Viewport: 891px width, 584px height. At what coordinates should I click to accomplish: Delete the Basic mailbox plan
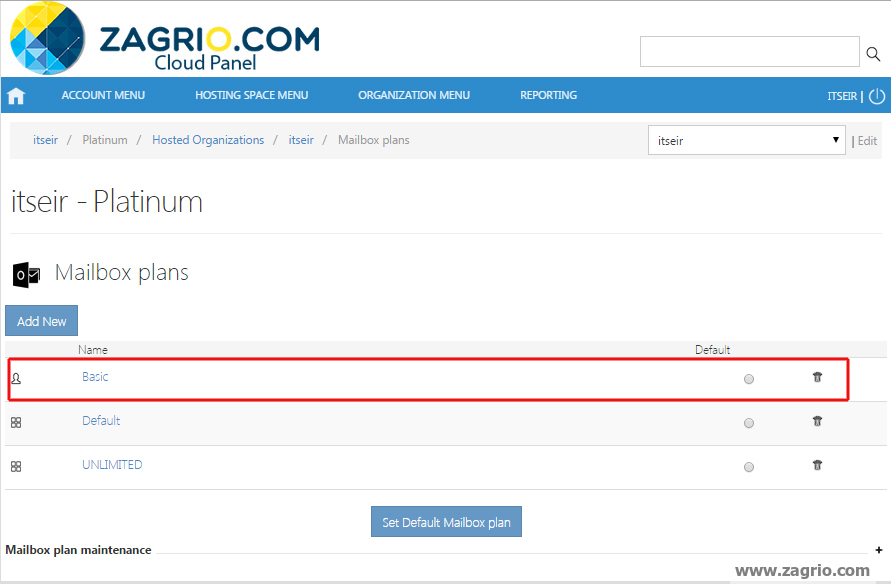(817, 377)
